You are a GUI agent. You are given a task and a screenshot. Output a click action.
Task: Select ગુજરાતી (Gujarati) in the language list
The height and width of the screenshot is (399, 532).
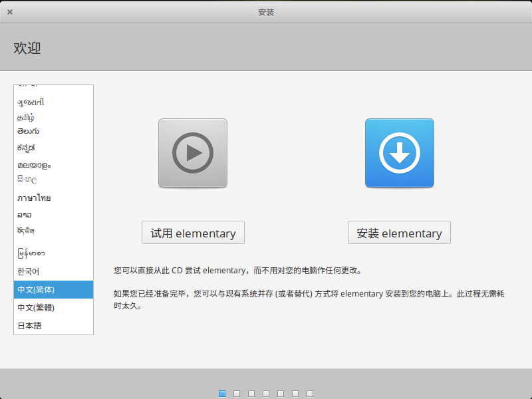[31, 102]
